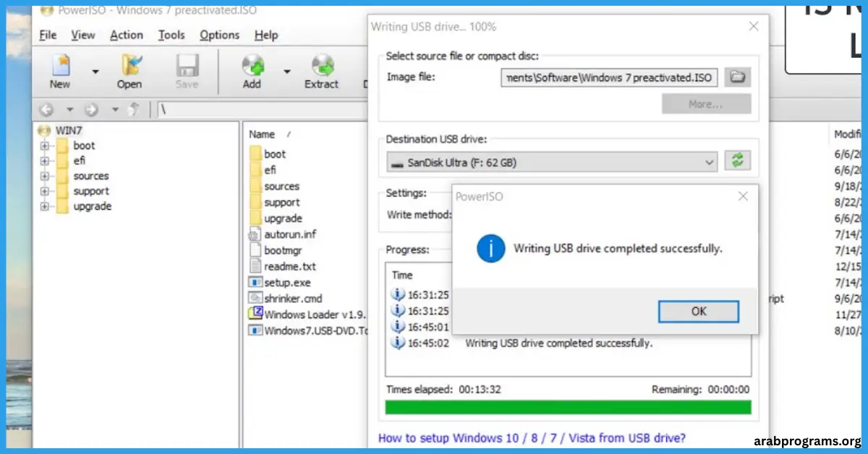Click the setup.exe file icon
Image resolution: width=868 pixels, height=454 pixels.
[255, 282]
